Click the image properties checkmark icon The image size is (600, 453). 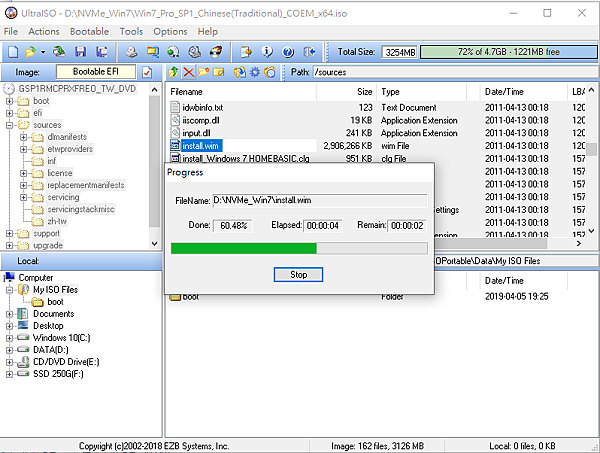[x=147, y=72]
